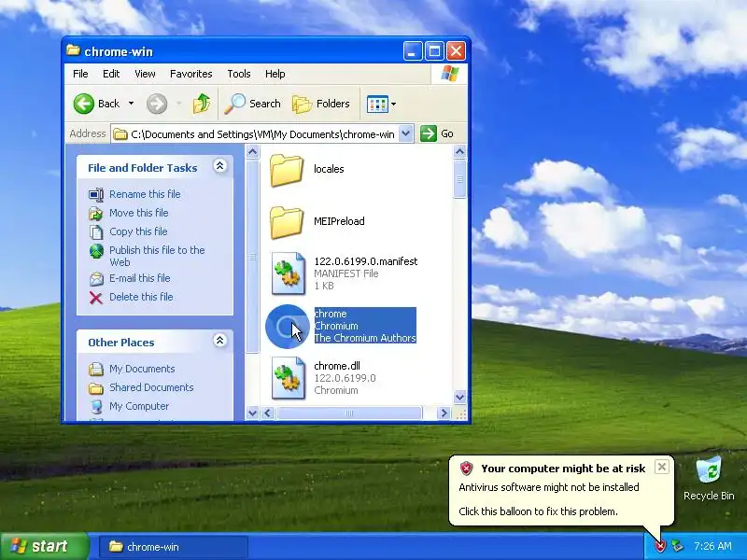Image resolution: width=747 pixels, height=560 pixels.
Task: Click horizontal scrollbar right arrow
Action: click(444, 413)
